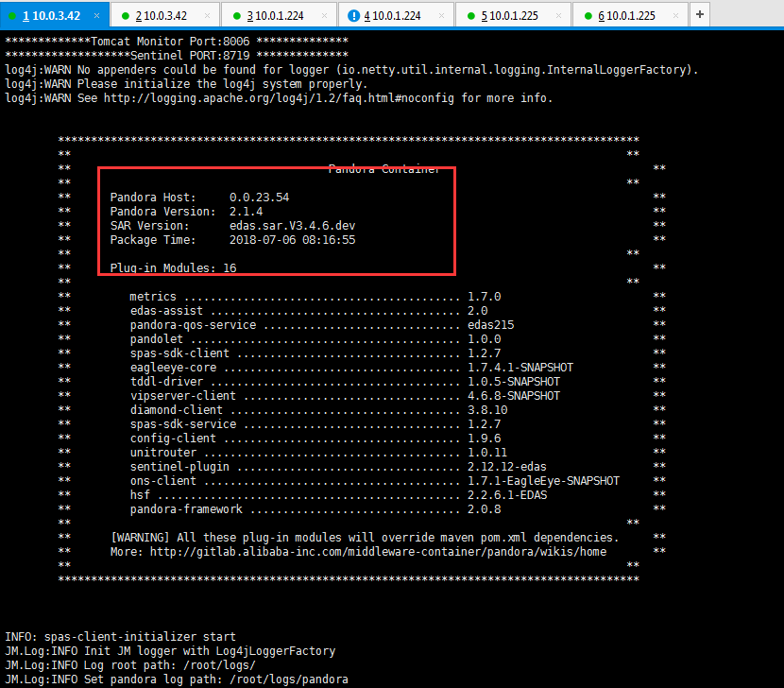Click sentinel-plugin module name
The width and height of the screenshot is (784, 688).
pos(179,467)
